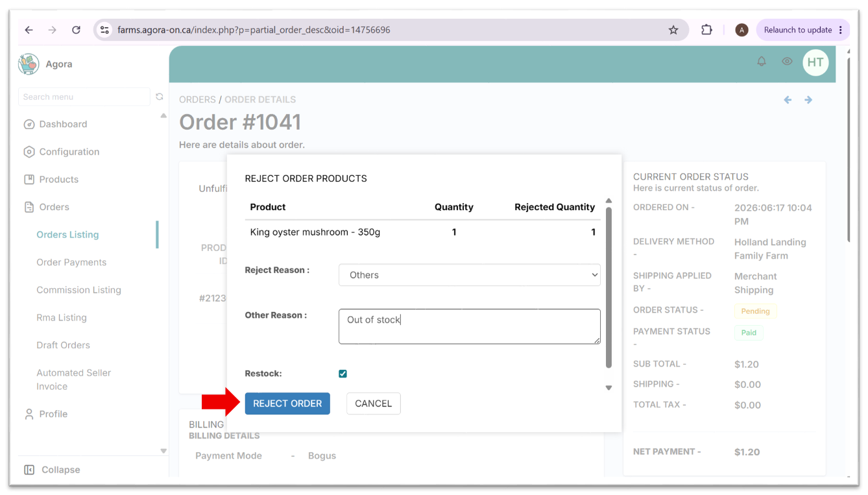Click the eye preview icon in header
Viewport: 868px width, 495px height.
(787, 62)
